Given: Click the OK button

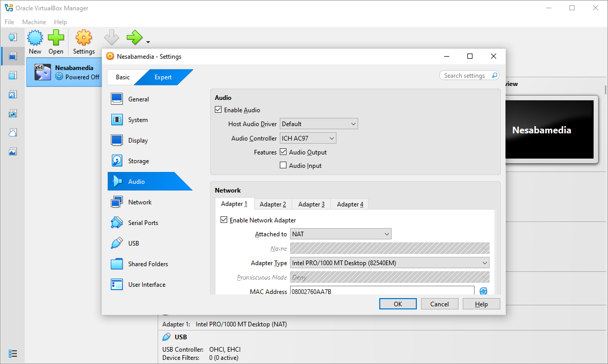Looking at the screenshot, I should click(397, 304).
